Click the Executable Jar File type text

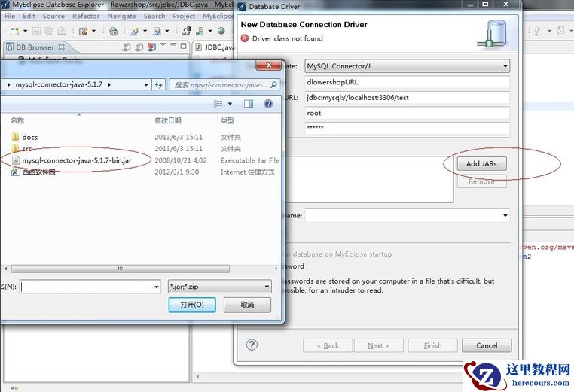[x=250, y=160]
